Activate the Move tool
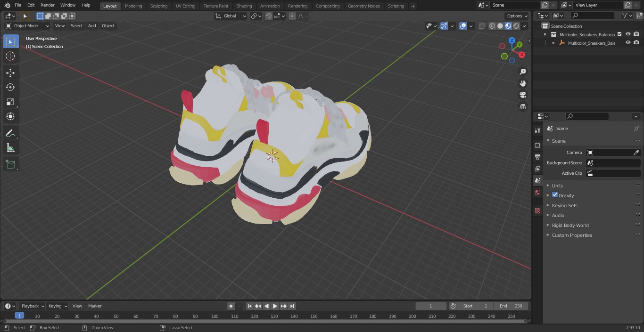644x332 pixels. pos(10,73)
